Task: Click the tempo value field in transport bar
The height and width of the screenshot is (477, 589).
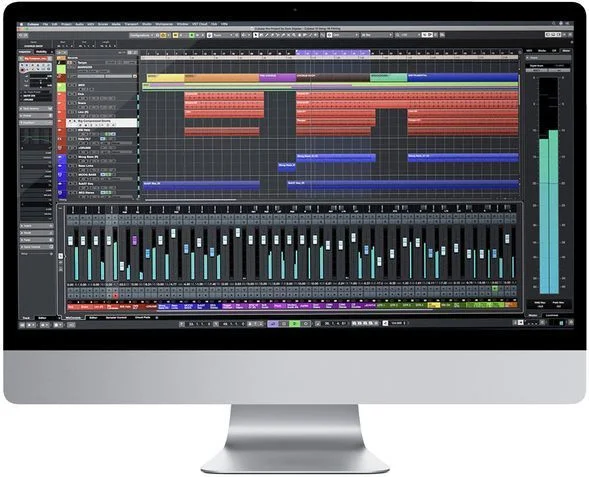Action: point(397,323)
